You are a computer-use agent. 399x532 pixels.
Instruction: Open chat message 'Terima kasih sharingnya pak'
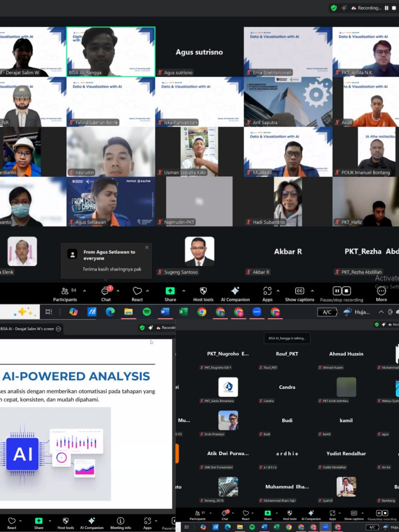click(112, 269)
